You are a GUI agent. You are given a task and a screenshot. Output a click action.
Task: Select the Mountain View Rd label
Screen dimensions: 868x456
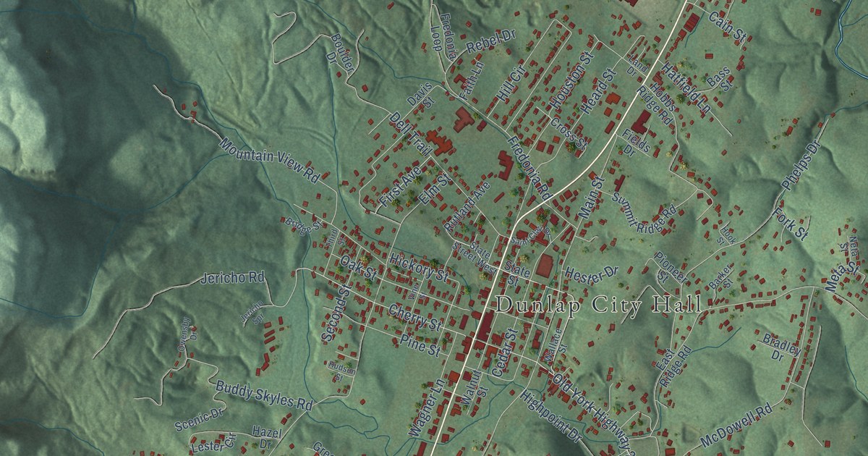coord(270,160)
